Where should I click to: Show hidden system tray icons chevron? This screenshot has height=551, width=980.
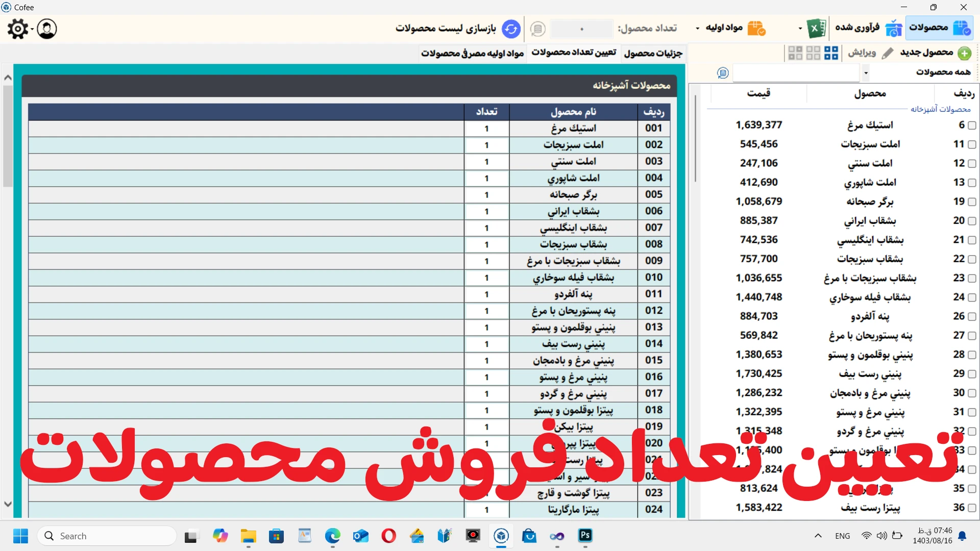tap(818, 536)
